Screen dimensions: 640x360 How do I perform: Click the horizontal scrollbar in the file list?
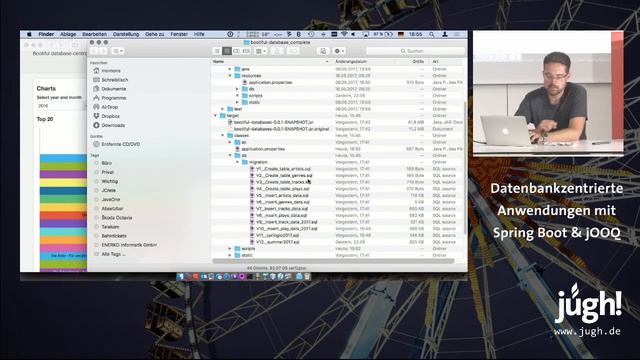pyautogui.click(x=333, y=261)
